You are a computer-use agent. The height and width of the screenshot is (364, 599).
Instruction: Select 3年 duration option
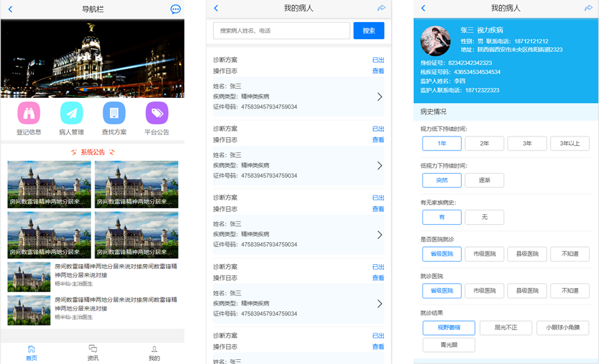coord(527,143)
